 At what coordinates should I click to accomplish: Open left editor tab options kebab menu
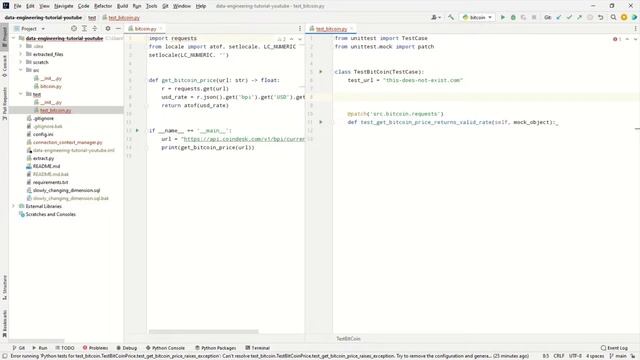pos(300,29)
